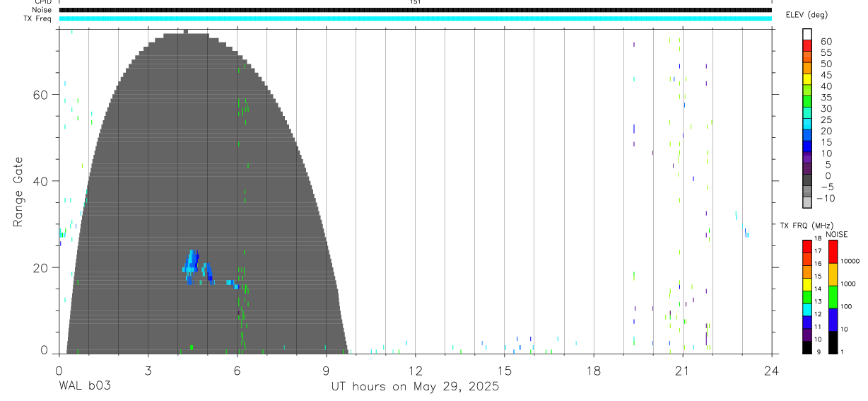Click the black TX FRQ segment between 10 and 9

[x=807, y=347]
